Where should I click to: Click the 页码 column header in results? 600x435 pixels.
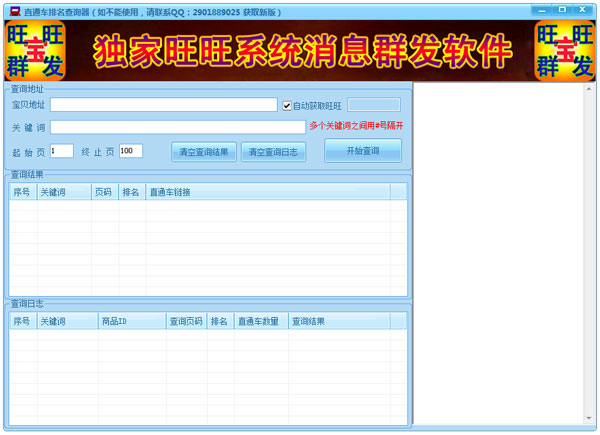(103, 192)
